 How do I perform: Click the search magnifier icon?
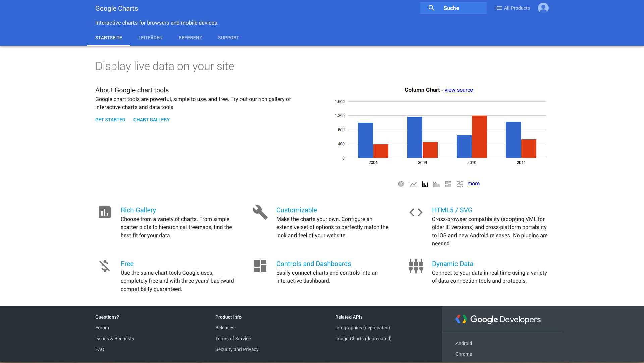431,8
